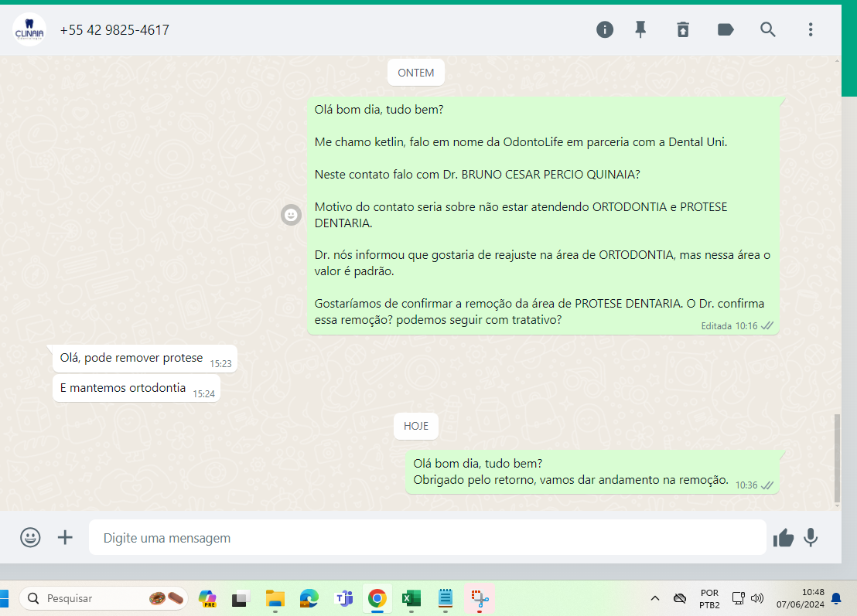
Task: Open Task View icon in taskbar
Action: (240, 598)
